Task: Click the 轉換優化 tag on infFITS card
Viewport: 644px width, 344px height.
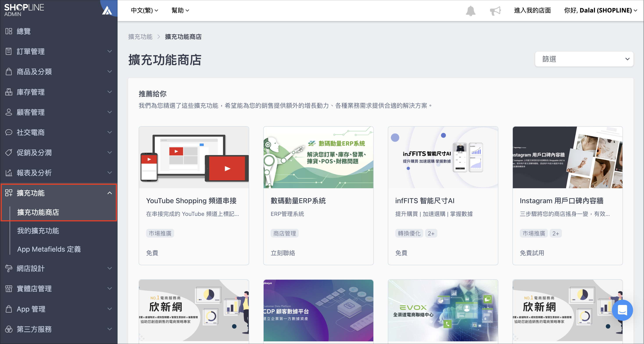Action: pyautogui.click(x=409, y=233)
